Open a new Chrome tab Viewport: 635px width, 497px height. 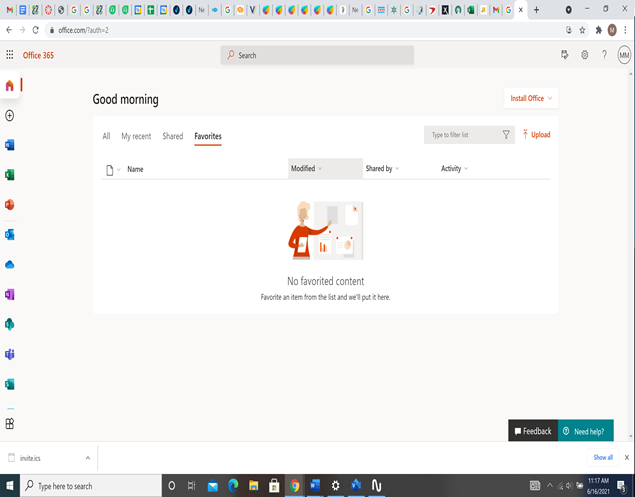(x=536, y=10)
